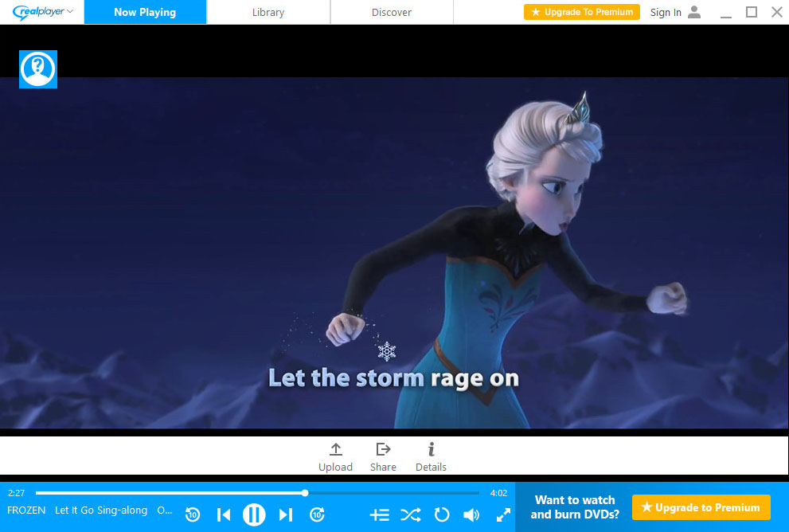Pause the video playback
789x532 pixels.
click(x=254, y=514)
